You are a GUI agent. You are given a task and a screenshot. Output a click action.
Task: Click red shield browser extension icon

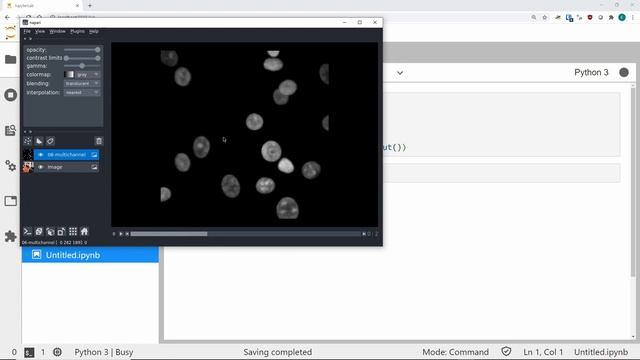click(x=590, y=18)
